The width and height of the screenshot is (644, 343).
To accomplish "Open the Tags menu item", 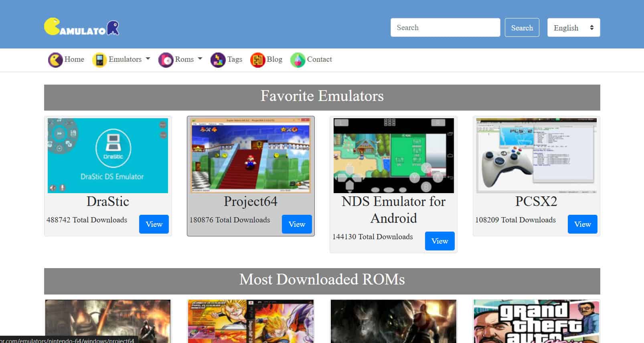I will [235, 59].
